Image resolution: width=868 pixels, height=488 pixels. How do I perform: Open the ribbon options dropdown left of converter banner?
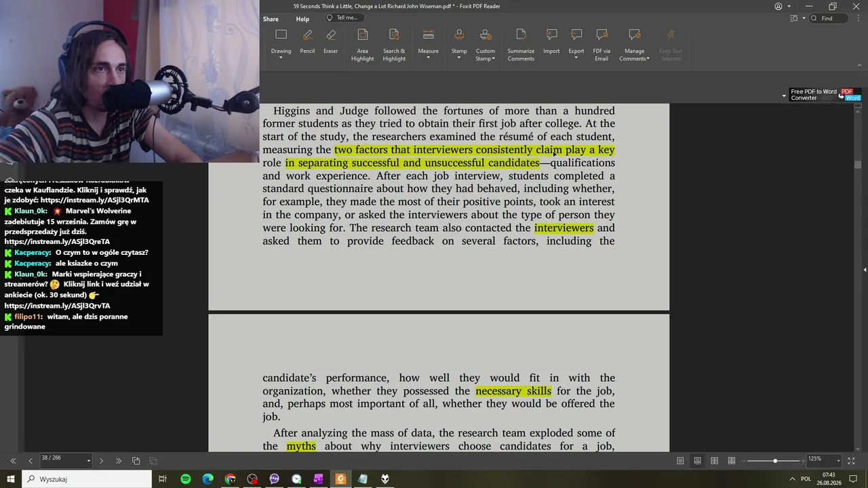784,96
